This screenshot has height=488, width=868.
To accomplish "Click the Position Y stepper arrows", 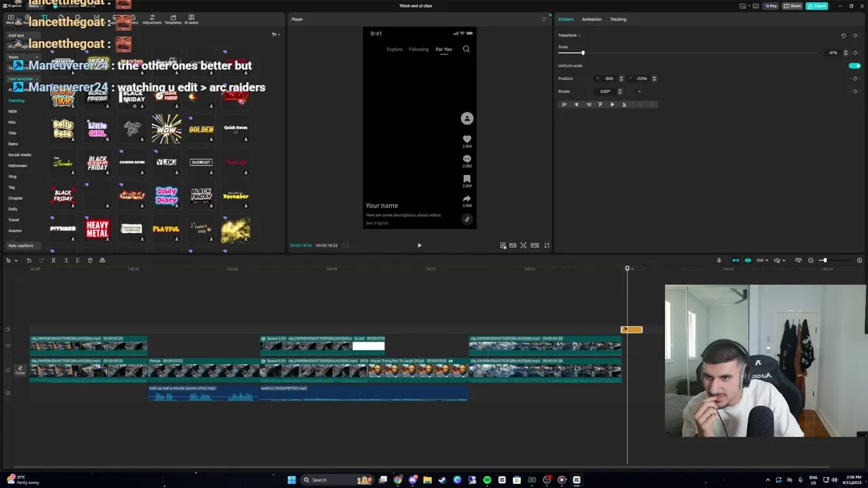I will (654, 79).
